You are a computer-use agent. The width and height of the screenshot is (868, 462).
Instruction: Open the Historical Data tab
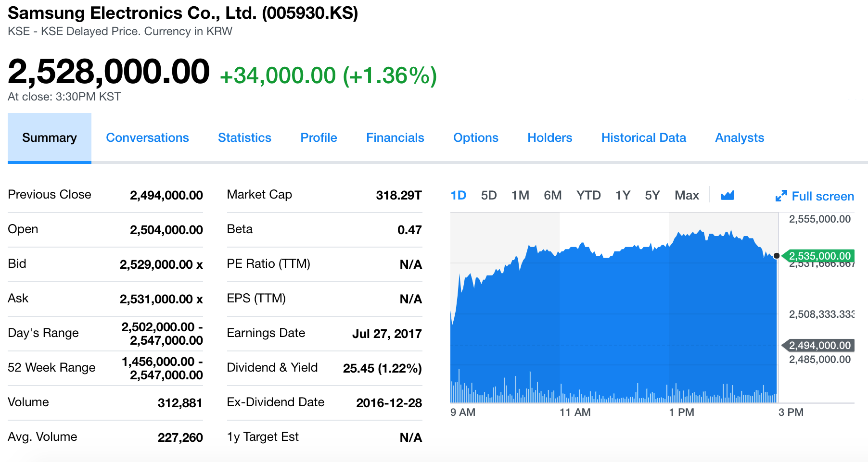click(x=643, y=137)
